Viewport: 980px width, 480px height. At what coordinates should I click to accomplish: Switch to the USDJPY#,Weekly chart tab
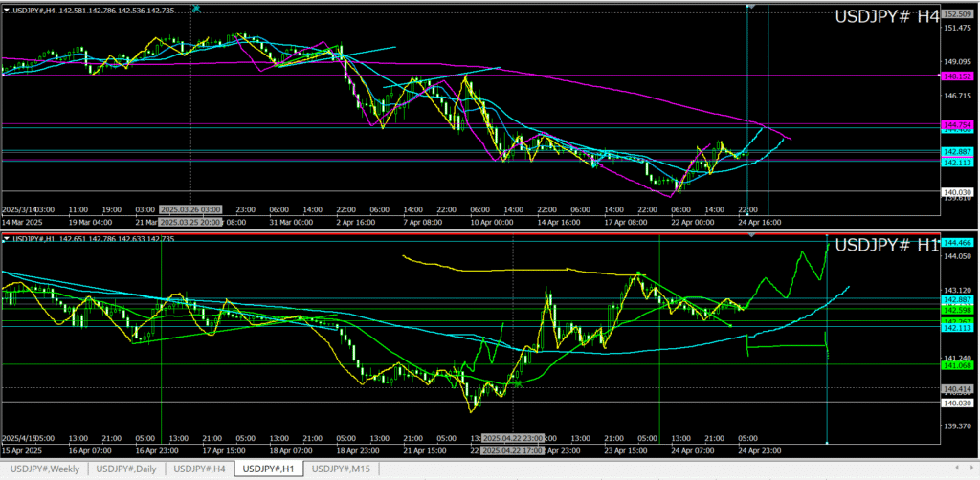coord(44,469)
